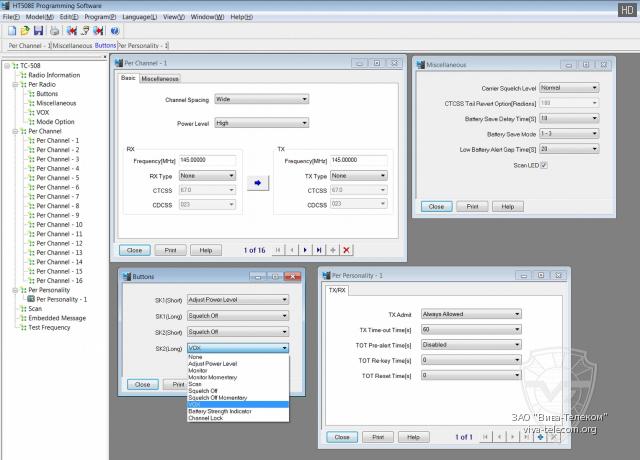The image size is (640, 460).
Task: Copy RX settings to TX with blue arrow
Action: pos(256,182)
